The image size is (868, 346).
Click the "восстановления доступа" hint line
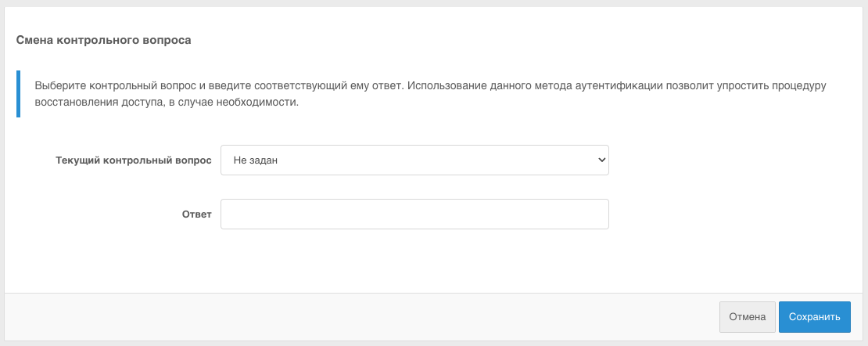(93, 103)
